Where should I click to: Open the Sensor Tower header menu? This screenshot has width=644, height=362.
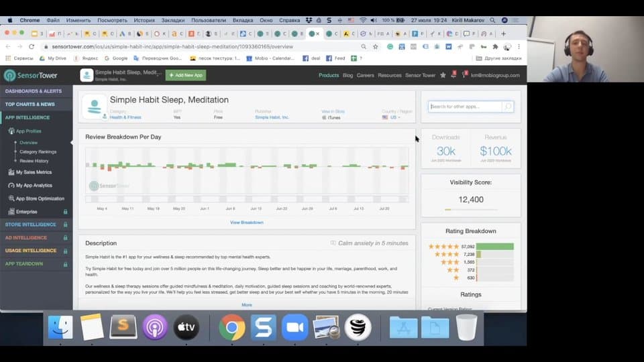pos(420,75)
